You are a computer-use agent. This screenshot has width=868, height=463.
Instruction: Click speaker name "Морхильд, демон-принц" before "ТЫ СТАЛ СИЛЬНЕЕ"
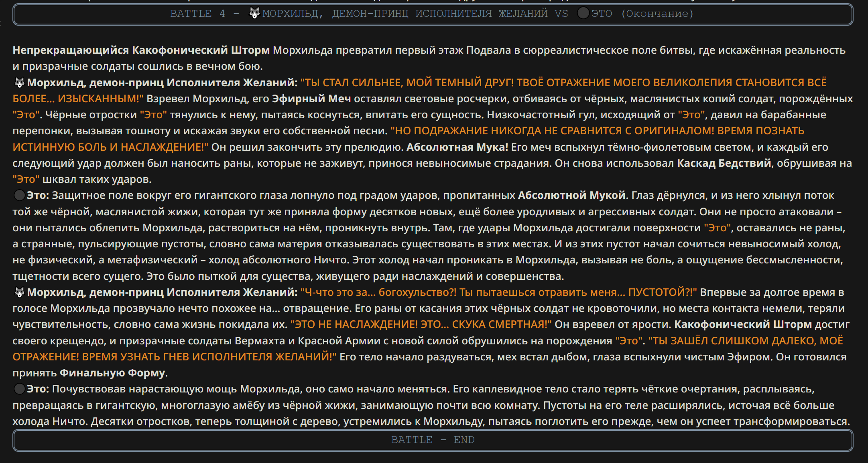(96, 83)
